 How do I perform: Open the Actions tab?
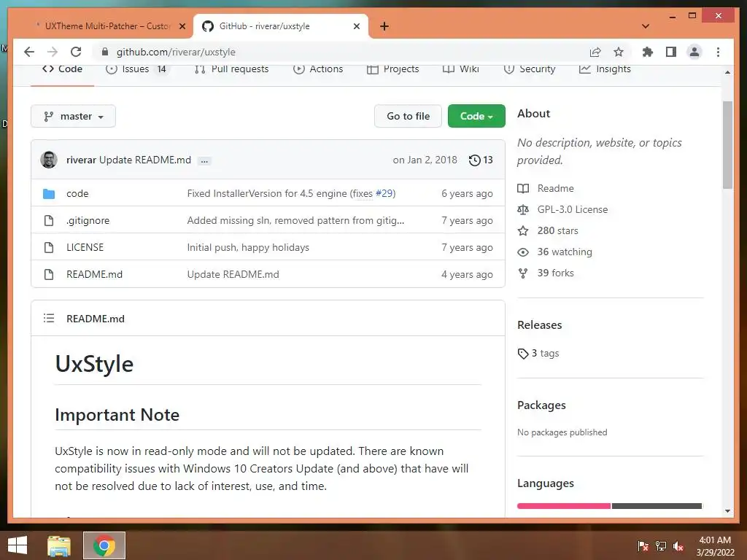(318, 69)
